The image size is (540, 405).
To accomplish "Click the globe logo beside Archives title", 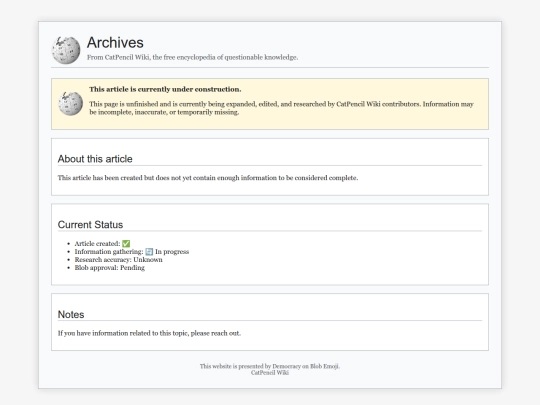I will click(x=66, y=50).
